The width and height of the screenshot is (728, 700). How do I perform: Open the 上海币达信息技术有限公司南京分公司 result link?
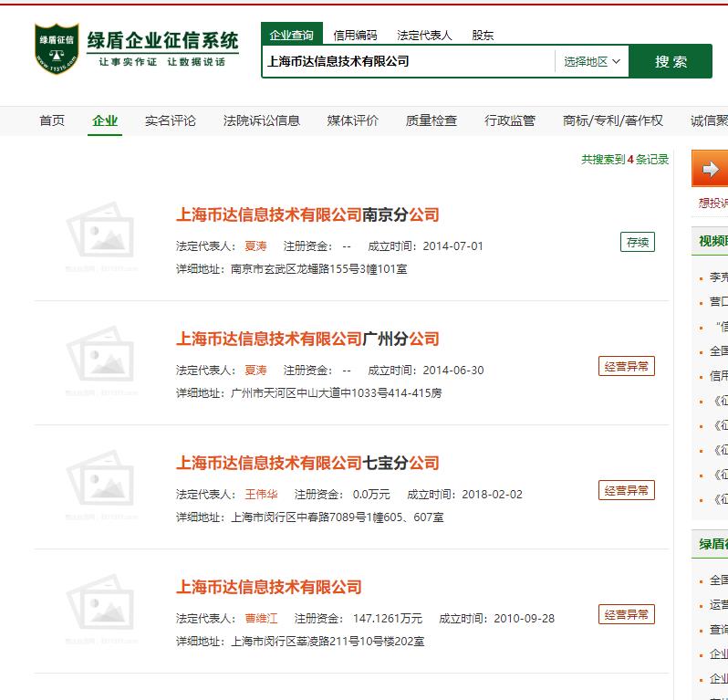[x=307, y=215]
